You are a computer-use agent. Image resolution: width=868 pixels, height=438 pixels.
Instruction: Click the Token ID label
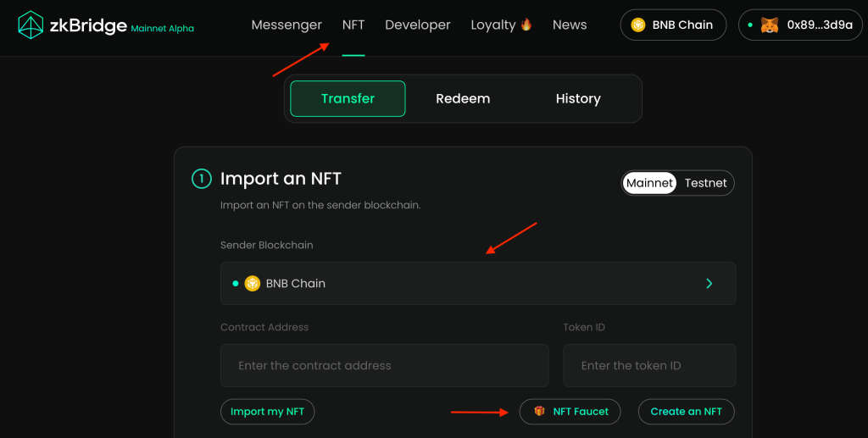tap(584, 327)
